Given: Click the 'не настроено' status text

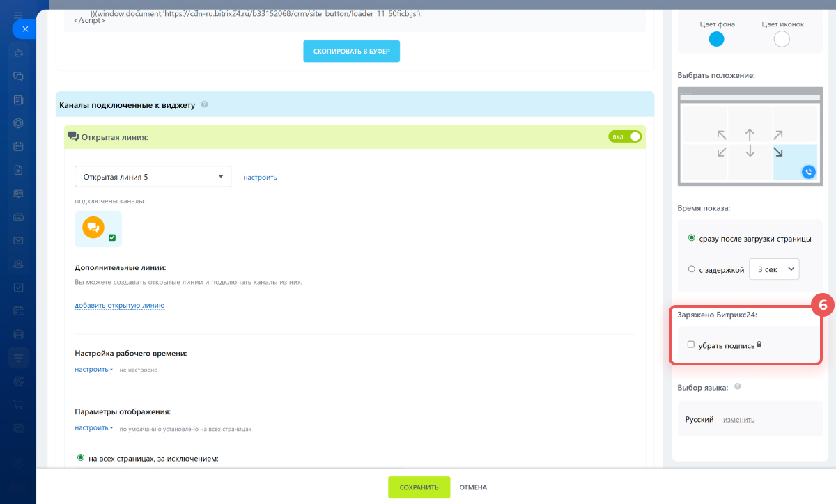Looking at the screenshot, I should point(139,370).
